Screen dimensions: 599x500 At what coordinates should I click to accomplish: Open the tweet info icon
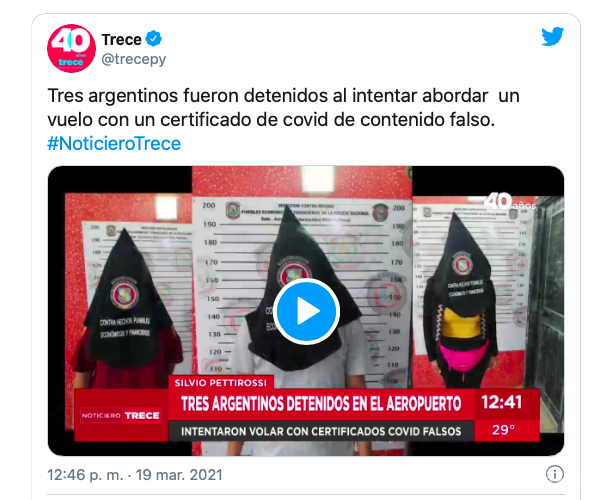click(x=555, y=474)
